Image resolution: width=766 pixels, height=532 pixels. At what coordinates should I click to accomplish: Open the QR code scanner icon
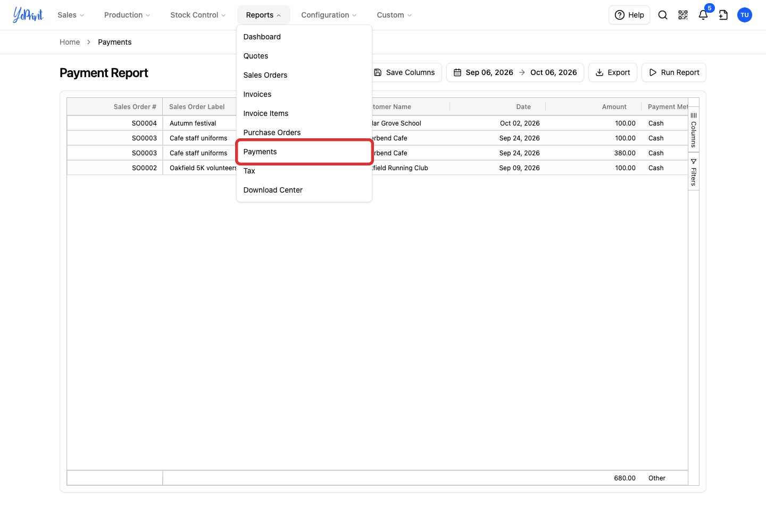tap(683, 15)
